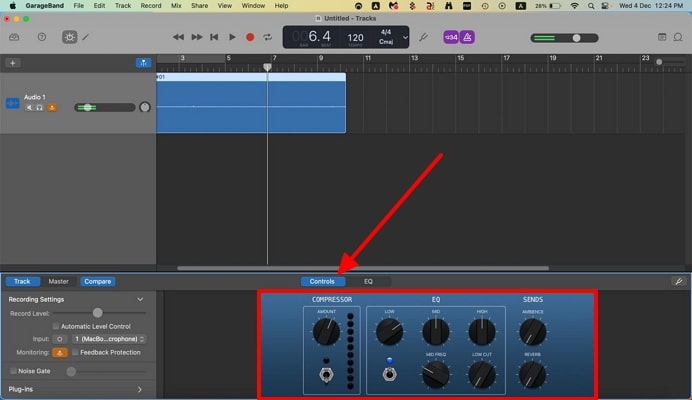The image size is (692, 400).
Task: Click the playhead marker on the ruler
Action: pos(267,67)
